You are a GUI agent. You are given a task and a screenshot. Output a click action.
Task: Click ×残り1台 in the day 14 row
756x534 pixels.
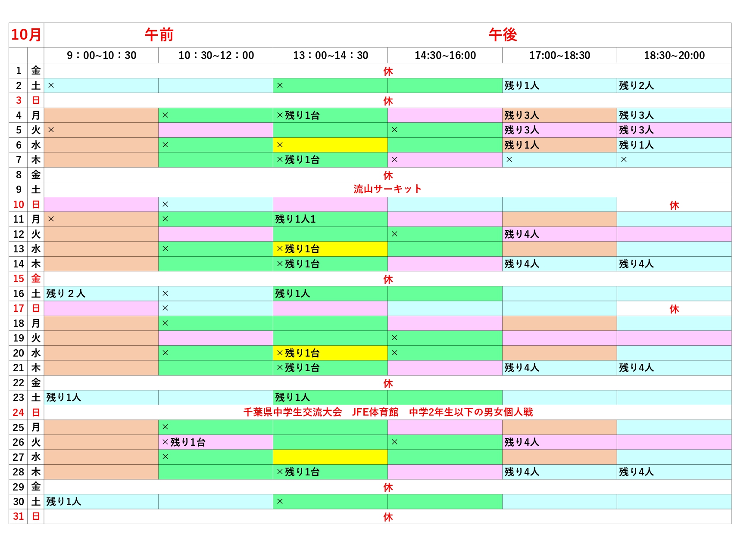(x=298, y=264)
